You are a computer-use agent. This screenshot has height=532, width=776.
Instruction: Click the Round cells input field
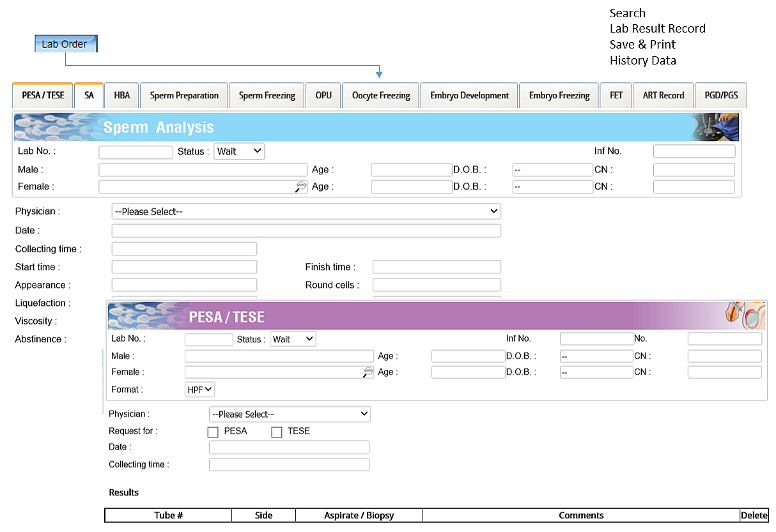[437, 285]
